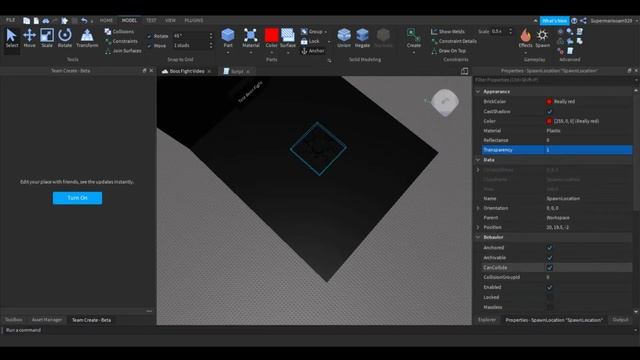Use the Rotate tool

(64, 38)
